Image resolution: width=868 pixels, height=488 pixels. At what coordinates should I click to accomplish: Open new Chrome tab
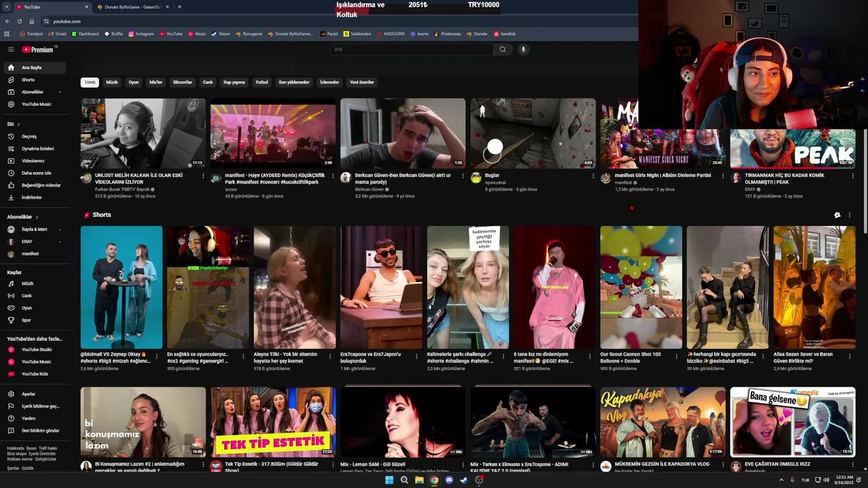point(179,7)
